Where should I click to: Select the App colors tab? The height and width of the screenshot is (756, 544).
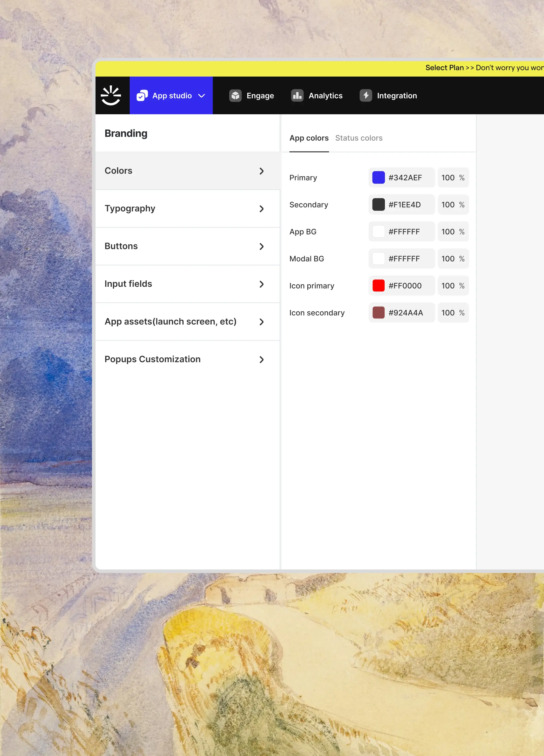point(309,138)
